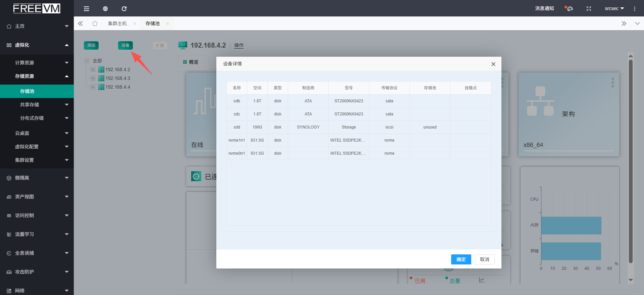Switch to the 集群主机 tab
The width and height of the screenshot is (644, 295).
point(117,23)
